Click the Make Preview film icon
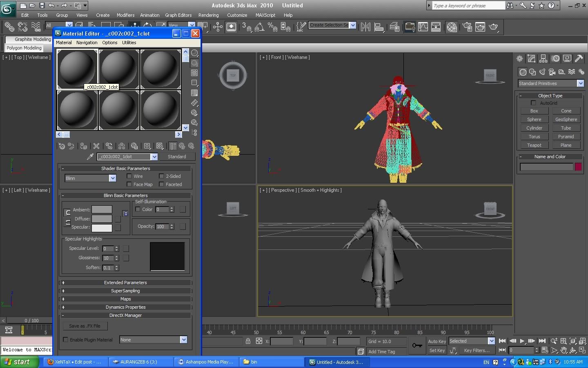This screenshot has height=368, width=588. [195, 103]
